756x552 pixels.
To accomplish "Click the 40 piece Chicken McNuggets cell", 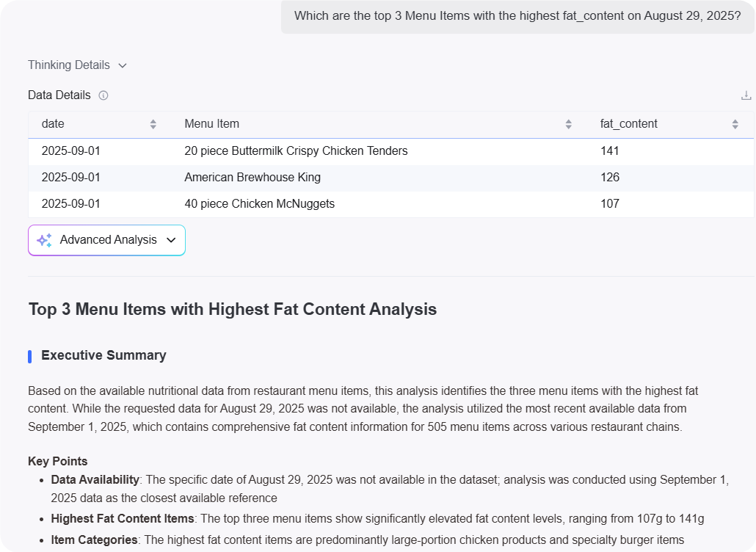I will [x=259, y=204].
